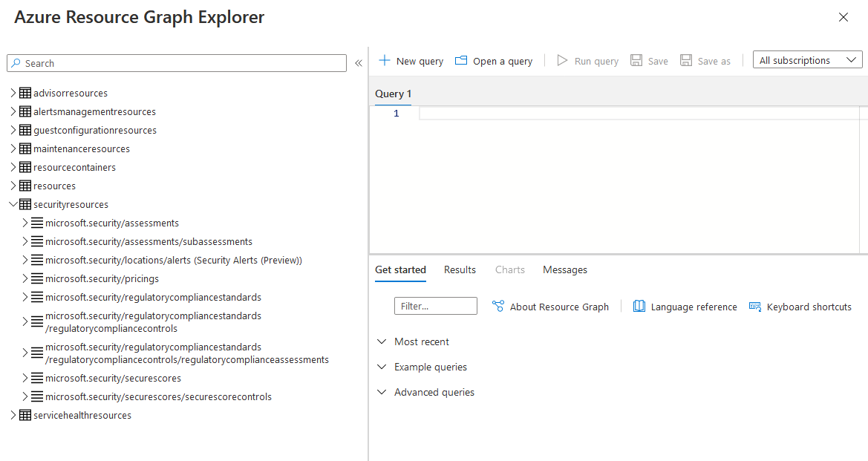This screenshot has height=461, width=868.
Task: Click the Open a query folder icon
Action: tap(461, 60)
